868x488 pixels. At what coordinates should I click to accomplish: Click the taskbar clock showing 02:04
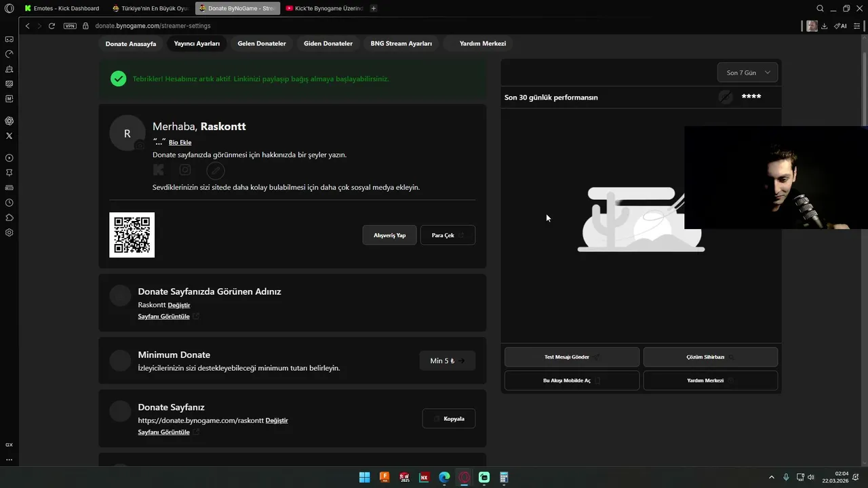pyautogui.click(x=835, y=477)
